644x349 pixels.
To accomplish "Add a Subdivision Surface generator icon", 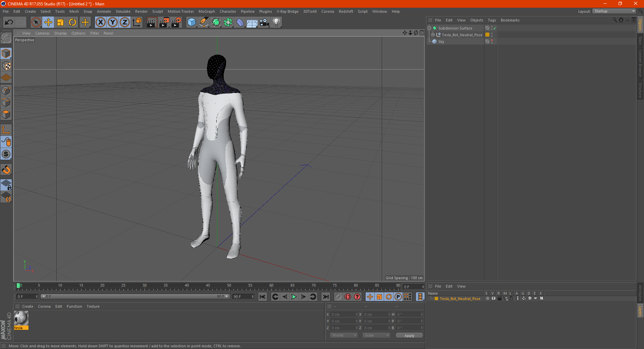I will pos(216,22).
